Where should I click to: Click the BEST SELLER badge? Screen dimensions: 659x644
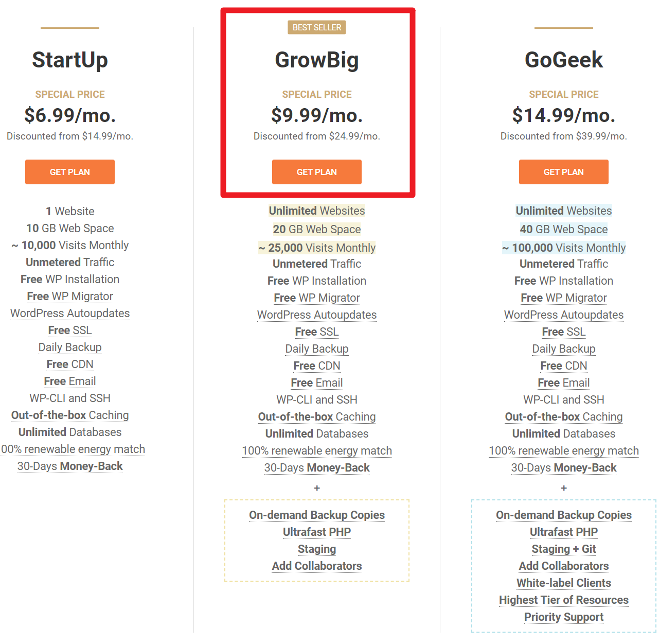coord(317,27)
